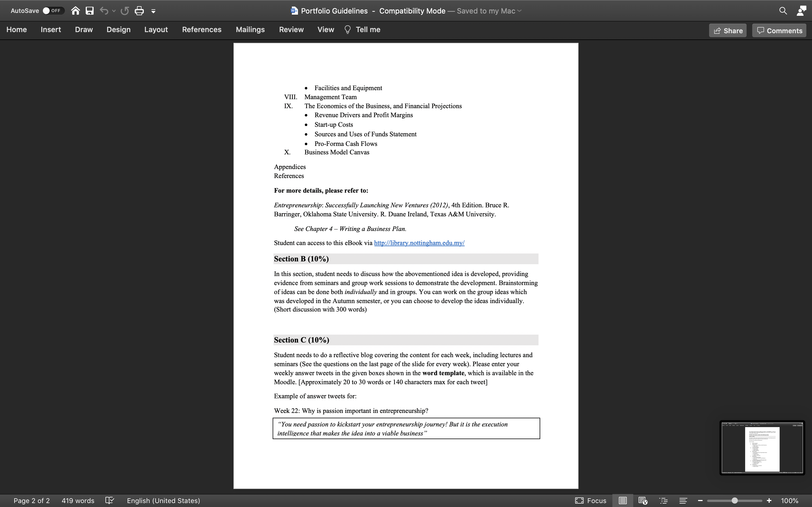This screenshot has height=507, width=812.
Task: Open the Undo dropdown arrow
Action: click(x=114, y=10)
